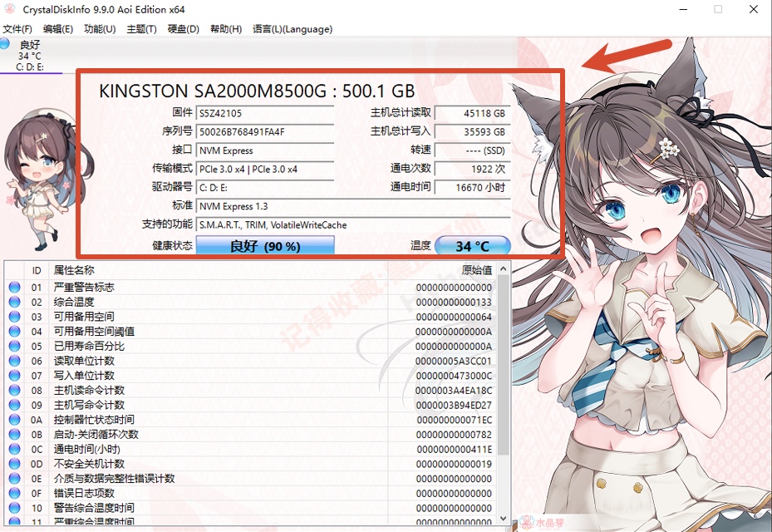Click status orb for row 0A 控制器忙状态时间
Image resolution: width=772 pixels, height=532 pixels.
14,420
